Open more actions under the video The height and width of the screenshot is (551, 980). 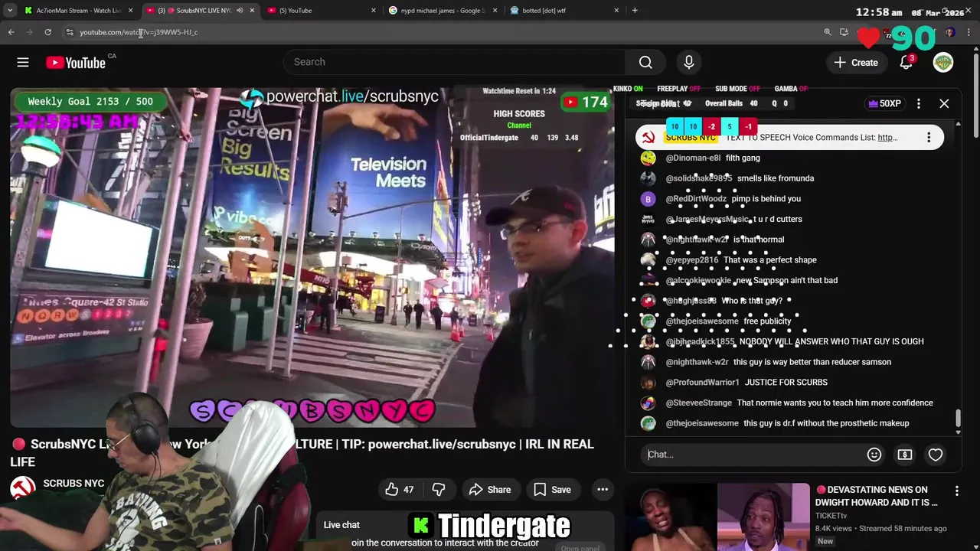point(603,490)
